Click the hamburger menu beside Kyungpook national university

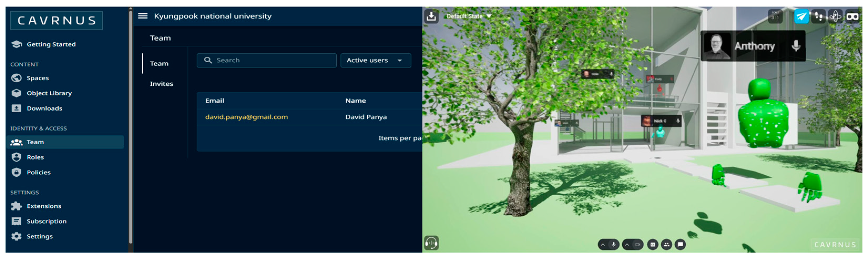click(x=142, y=16)
